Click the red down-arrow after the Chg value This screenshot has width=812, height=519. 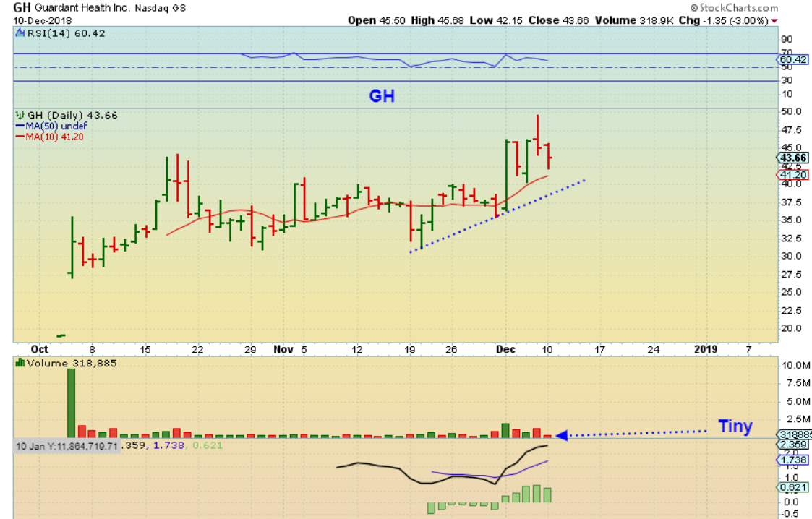774,21
